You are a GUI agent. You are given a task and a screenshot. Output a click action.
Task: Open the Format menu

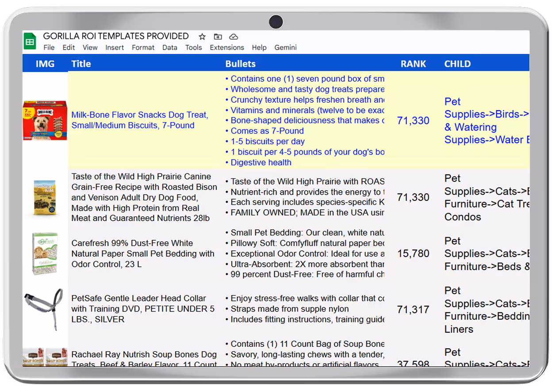click(143, 47)
